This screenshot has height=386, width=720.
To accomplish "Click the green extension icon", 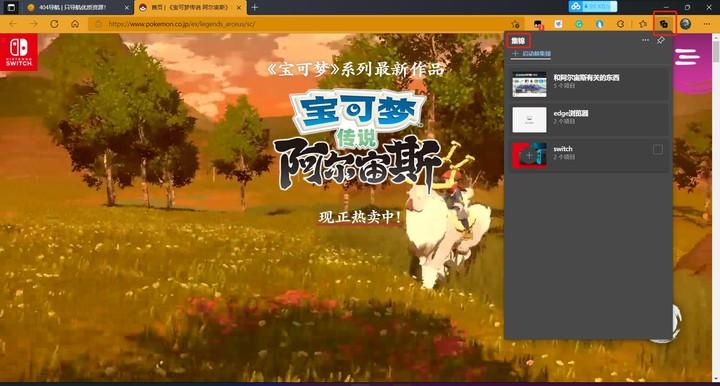I will point(579,24).
